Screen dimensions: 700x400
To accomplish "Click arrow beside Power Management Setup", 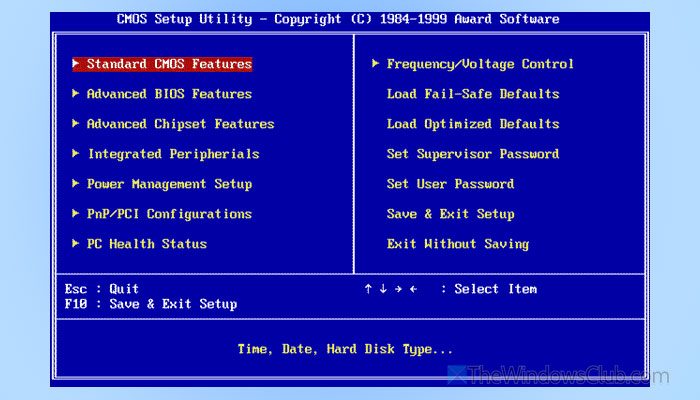I will (x=76, y=183).
